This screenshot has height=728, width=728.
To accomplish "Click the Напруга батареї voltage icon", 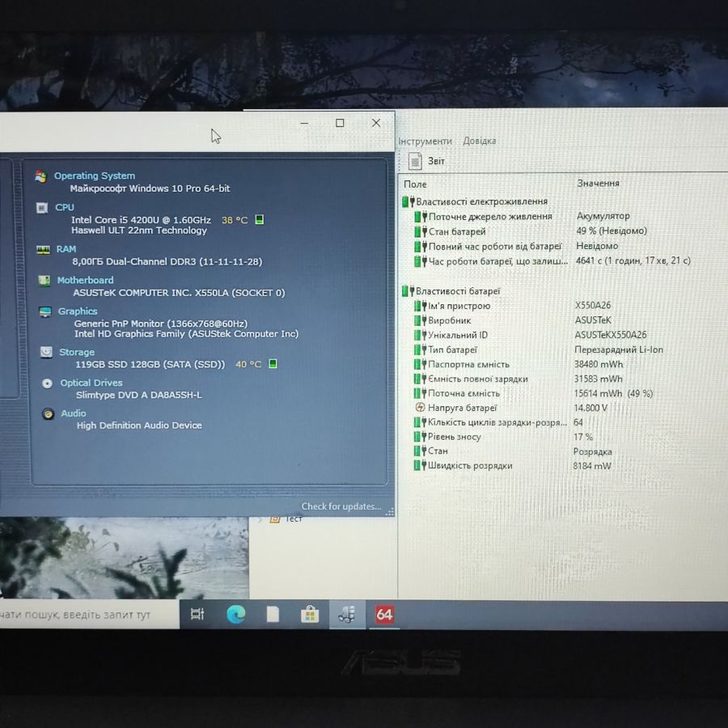I will click(x=420, y=408).
